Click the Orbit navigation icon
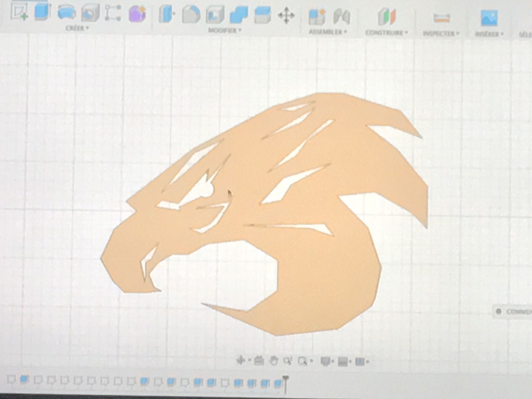Screen dimensions: 532x399 (241, 360)
